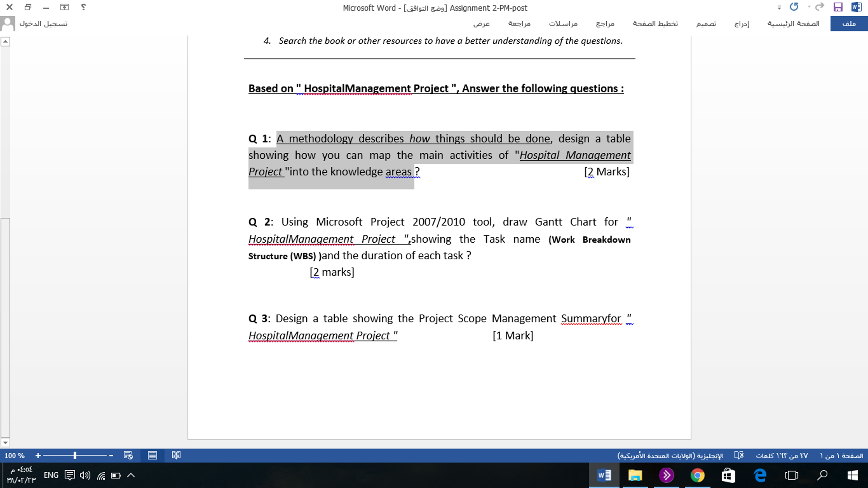This screenshot has height=488, width=868.
Task: Click the vertical scrollbar down arrow
Action: click(5, 443)
